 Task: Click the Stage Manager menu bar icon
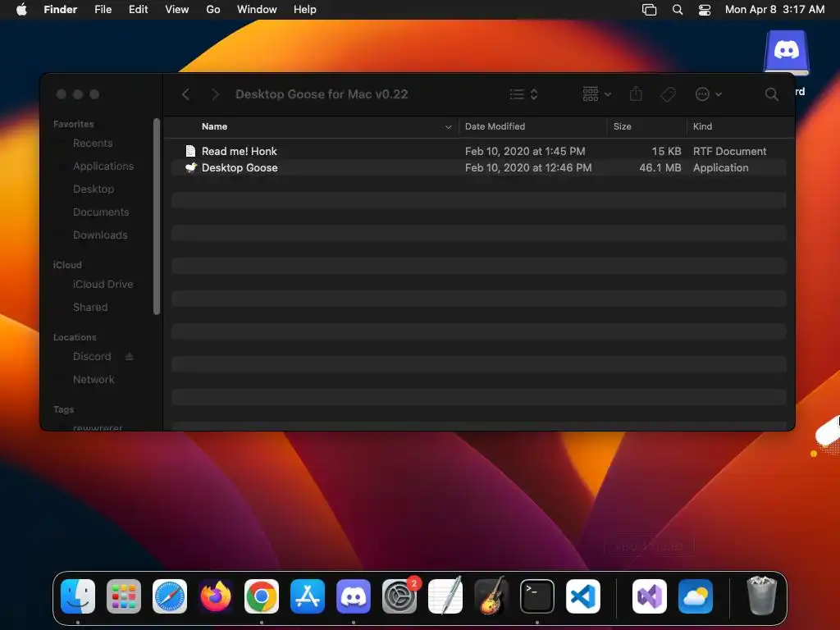click(650, 10)
